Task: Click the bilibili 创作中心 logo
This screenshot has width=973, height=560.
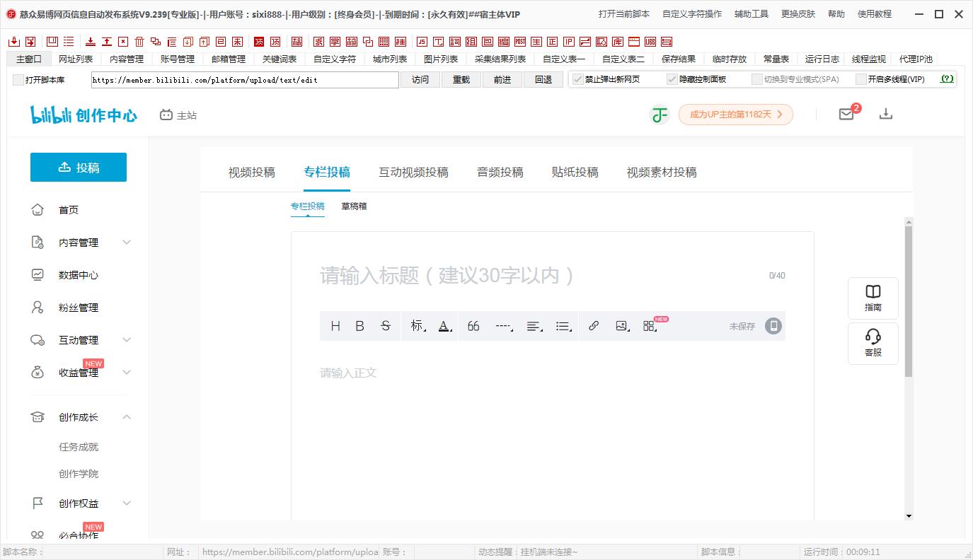Action: [84, 115]
